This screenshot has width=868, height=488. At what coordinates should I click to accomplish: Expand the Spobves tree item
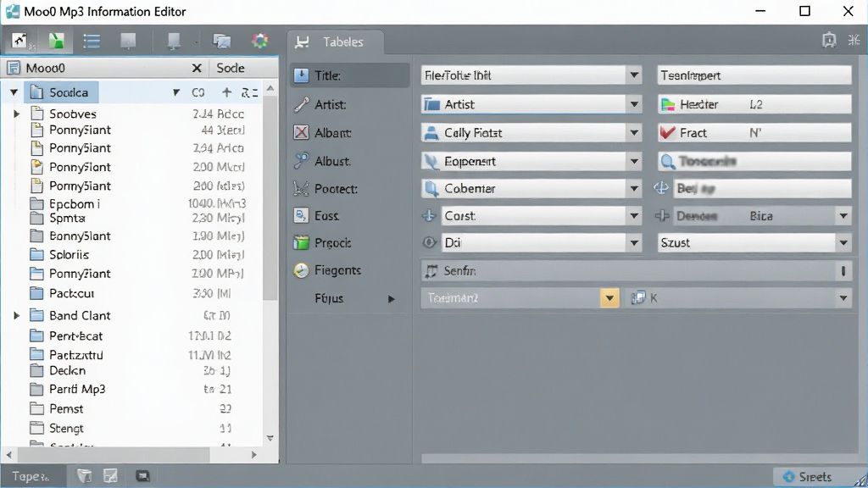(17, 114)
